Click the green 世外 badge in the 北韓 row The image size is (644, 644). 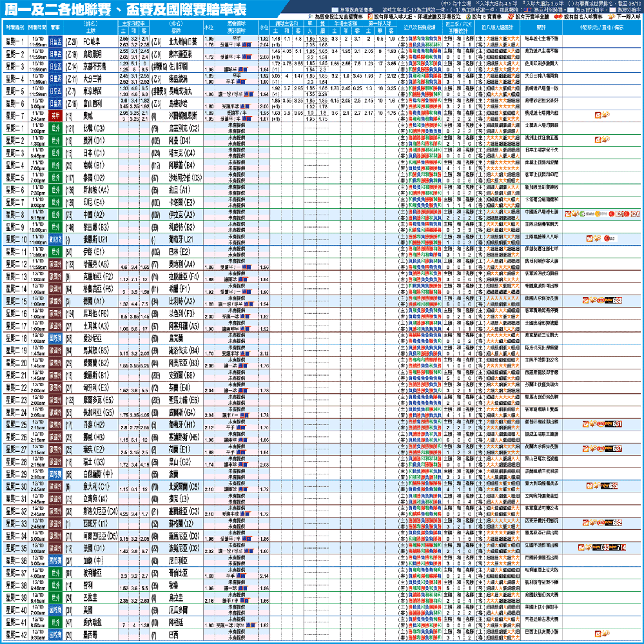pos(55,128)
